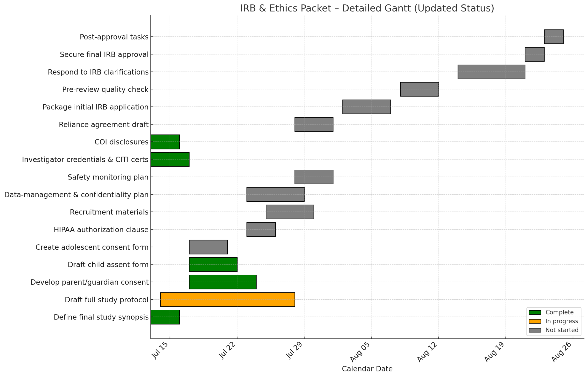Click the green COI disclosures bar
Image resolution: width=588 pixels, height=377 pixels.
click(x=165, y=142)
